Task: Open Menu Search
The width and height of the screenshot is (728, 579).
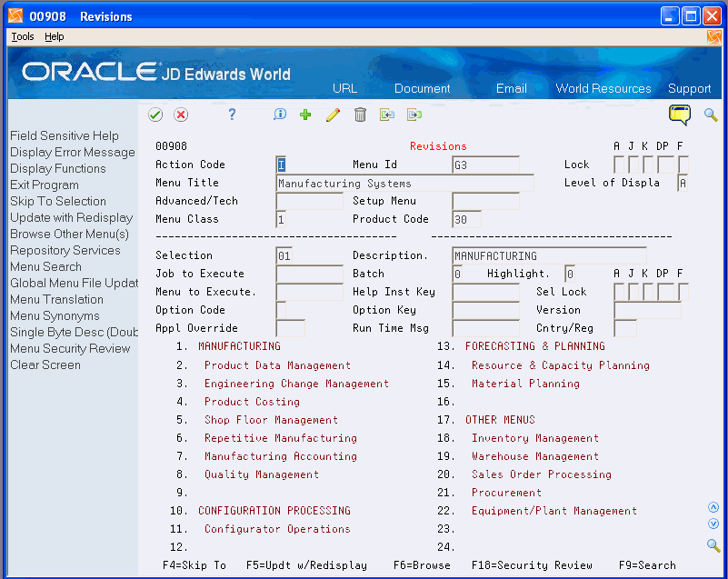Action: 46,266
